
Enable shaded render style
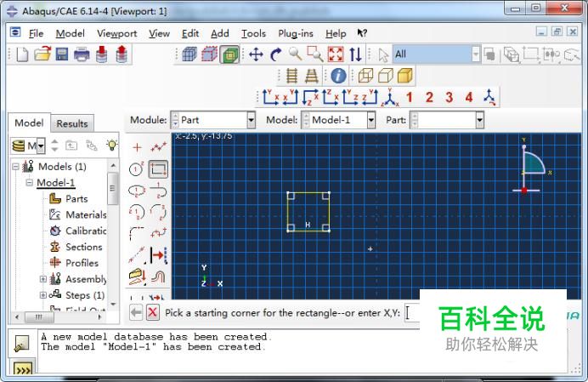click(x=404, y=76)
